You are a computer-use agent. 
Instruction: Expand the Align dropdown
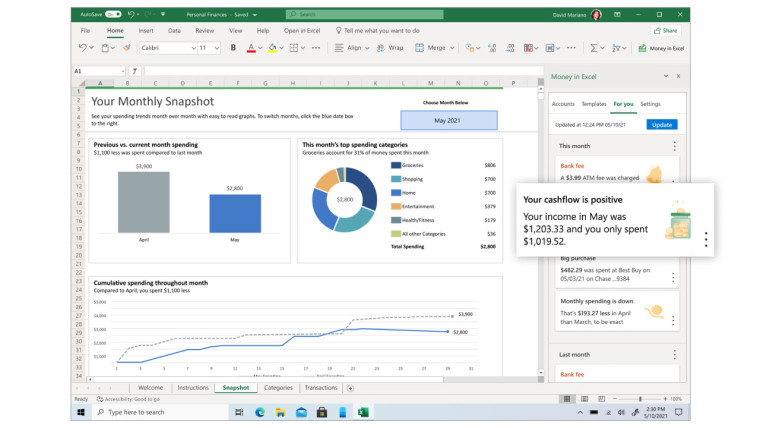point(367,48)
